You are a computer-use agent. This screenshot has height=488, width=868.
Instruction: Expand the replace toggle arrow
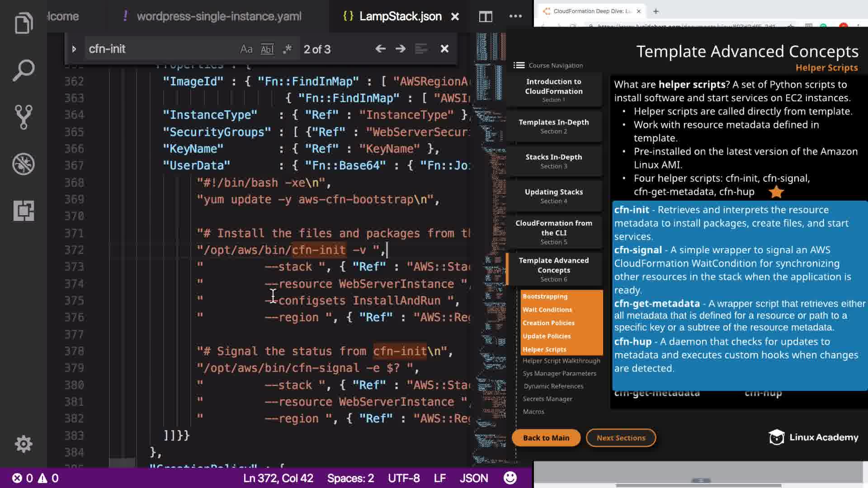coord(74,49)
